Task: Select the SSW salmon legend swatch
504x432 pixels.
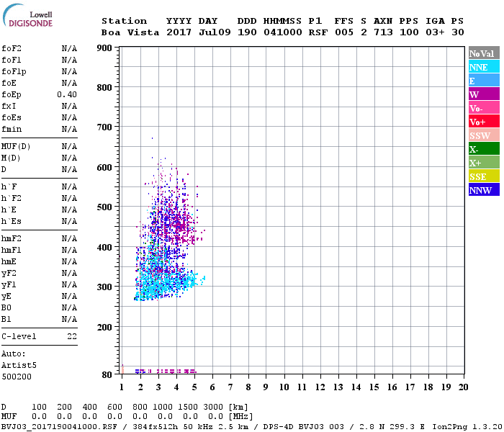Action: point(484,135)
